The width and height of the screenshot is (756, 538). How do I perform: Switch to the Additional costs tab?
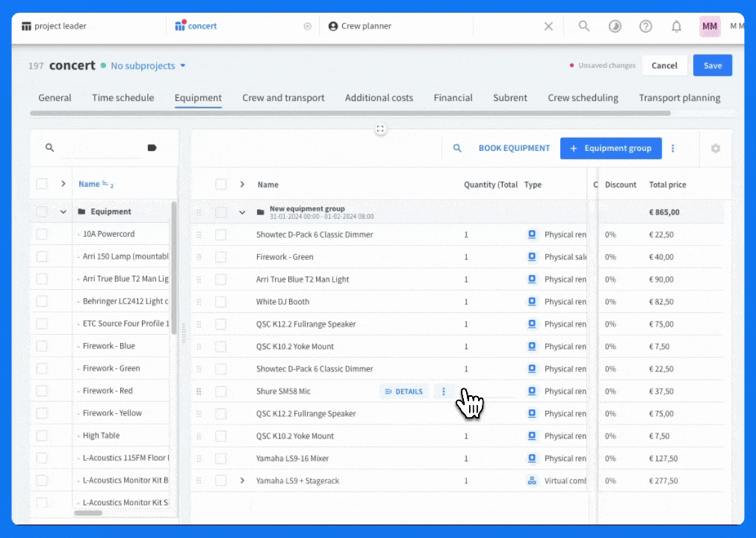click(379, 98)
